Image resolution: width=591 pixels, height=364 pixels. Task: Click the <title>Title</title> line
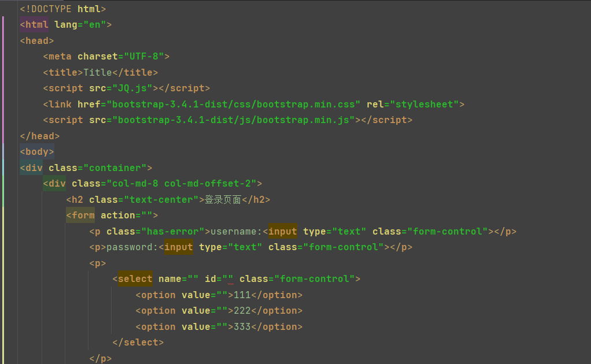coord(100,72)
